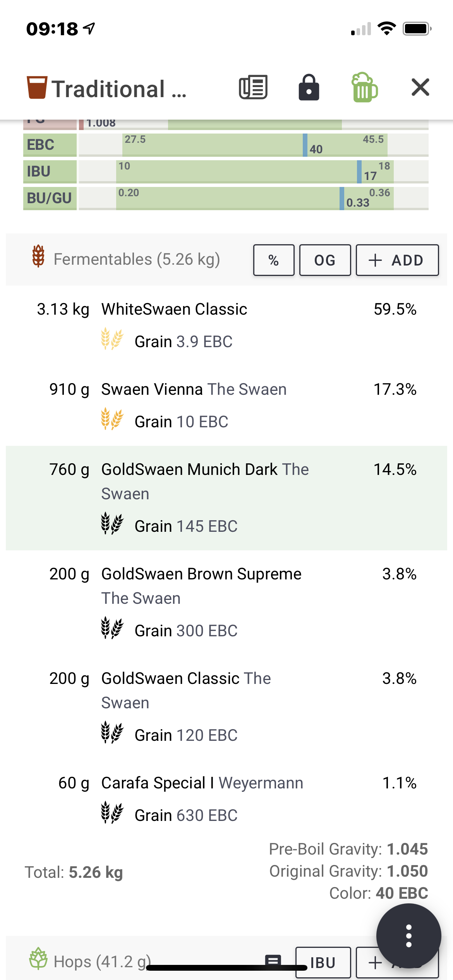This screenshot has width=453, height=980.
Task: Tap the lock icon in header
Action: [309, 87]
